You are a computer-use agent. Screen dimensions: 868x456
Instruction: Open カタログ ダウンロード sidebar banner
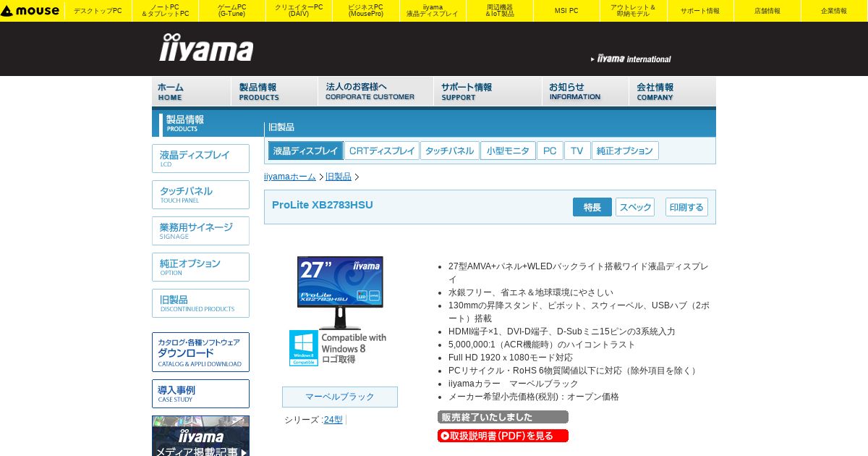(x=200, y=352)
